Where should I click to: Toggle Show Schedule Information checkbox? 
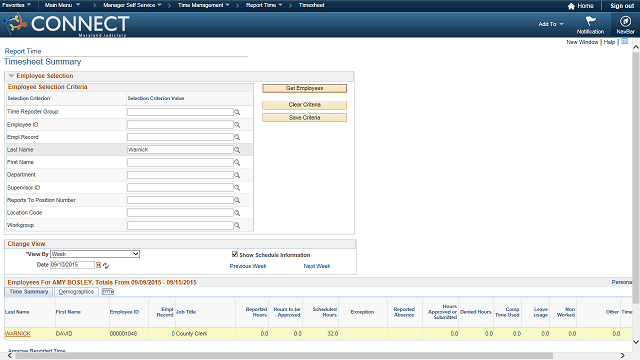235,254
